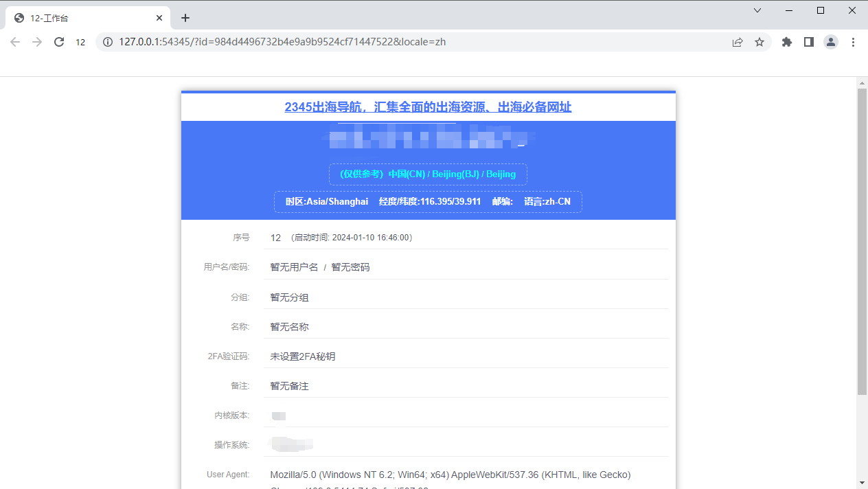Close the 12-工作台 tab
Viewport: 868px width, 489px height.
[x=159, y=18]
